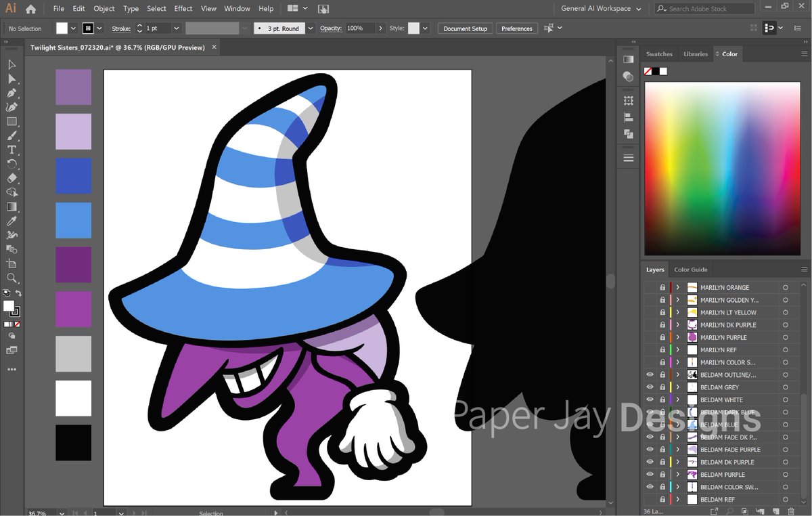812x516 pixels.
Task: Click the Stroke label link
Action: click(121, 28)
